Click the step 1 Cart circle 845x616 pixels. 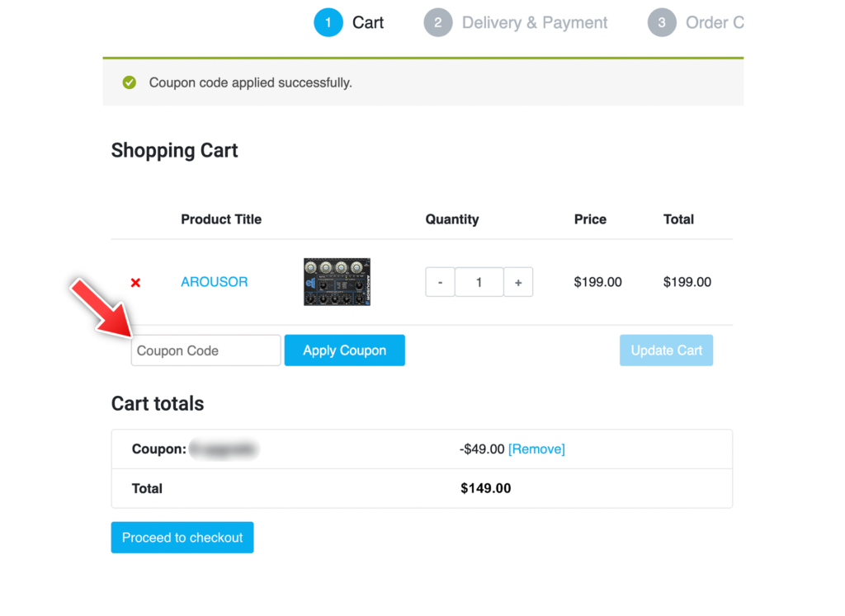coord(328,22)
